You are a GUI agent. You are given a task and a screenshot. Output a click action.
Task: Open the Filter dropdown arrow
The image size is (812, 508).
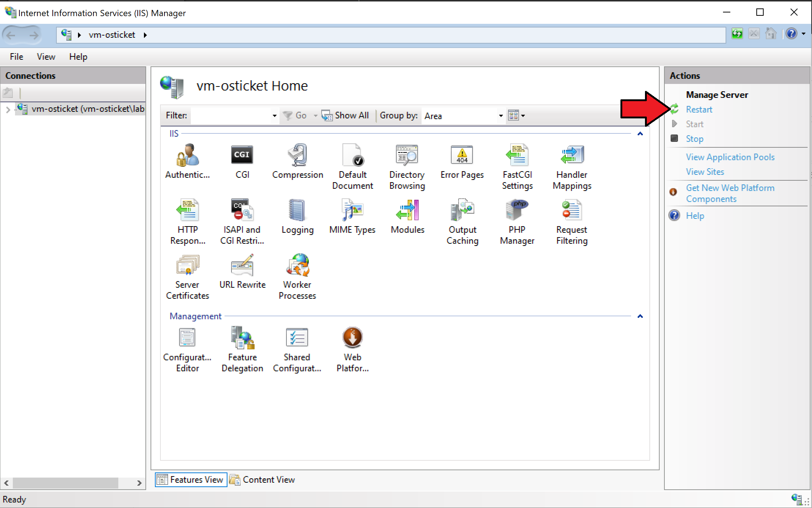point(274,116)
